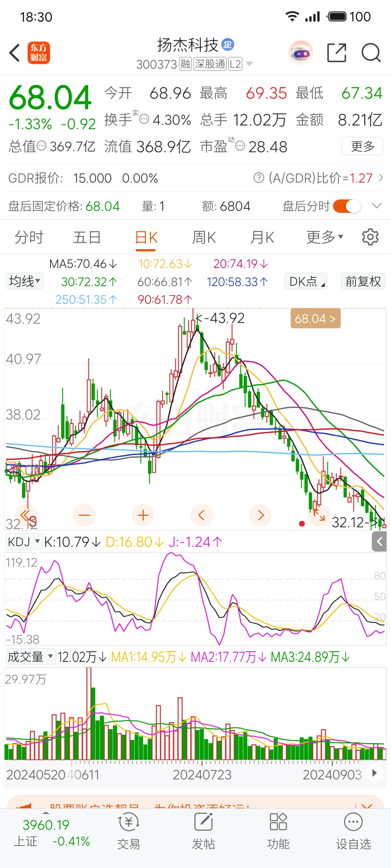
Task: Expand after-hours row chevron
Action: point(377,206)
